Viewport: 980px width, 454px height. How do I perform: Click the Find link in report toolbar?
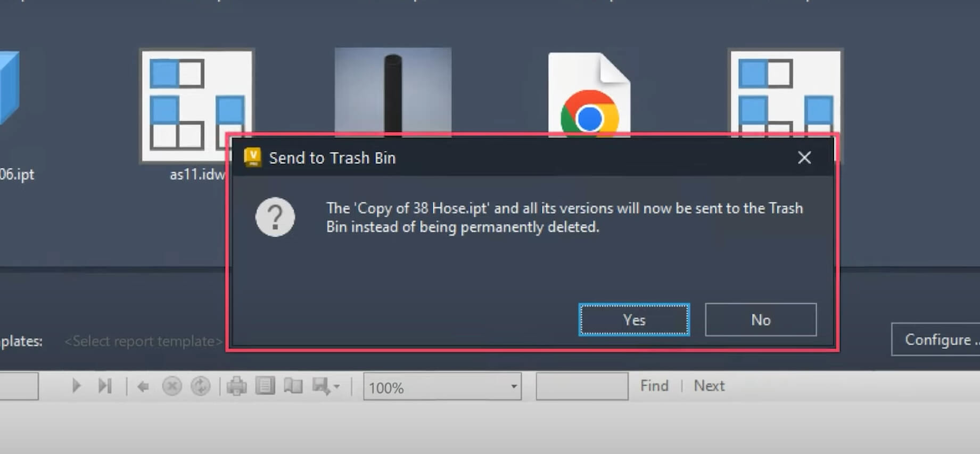coord(654,386)
